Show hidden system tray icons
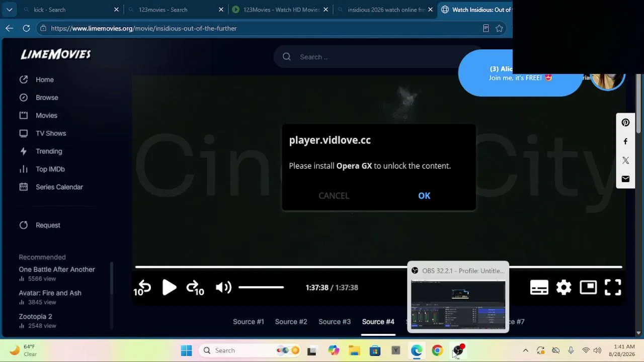This screenshot has height=362, width=644. point(525,350)
